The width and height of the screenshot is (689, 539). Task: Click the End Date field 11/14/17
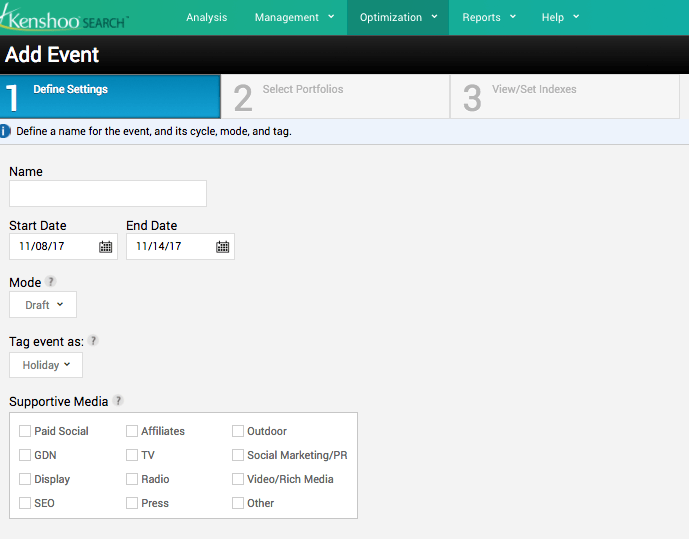point(180,246)
